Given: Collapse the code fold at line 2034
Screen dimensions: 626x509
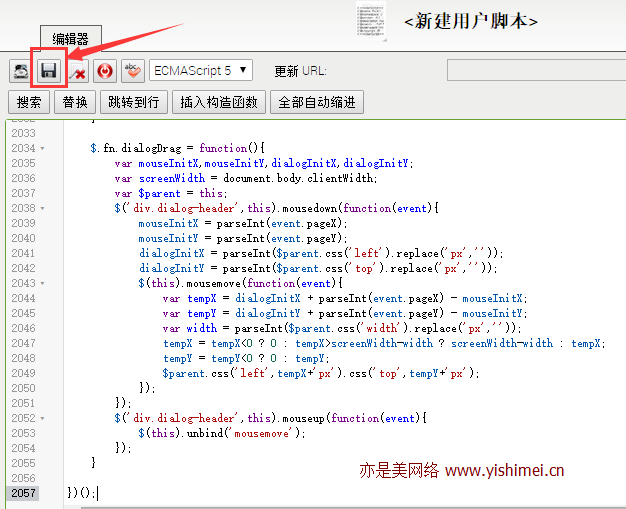Looking at the screenshot, I should [42, 149].
